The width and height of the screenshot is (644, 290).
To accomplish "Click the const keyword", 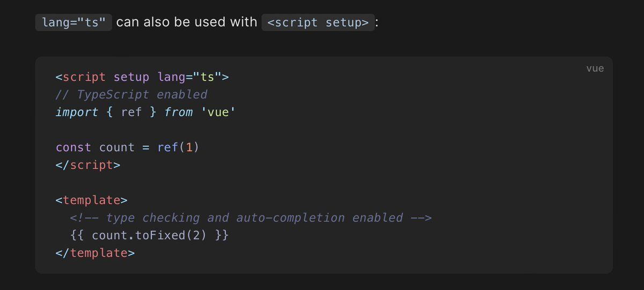I will (x=73, y=147).
